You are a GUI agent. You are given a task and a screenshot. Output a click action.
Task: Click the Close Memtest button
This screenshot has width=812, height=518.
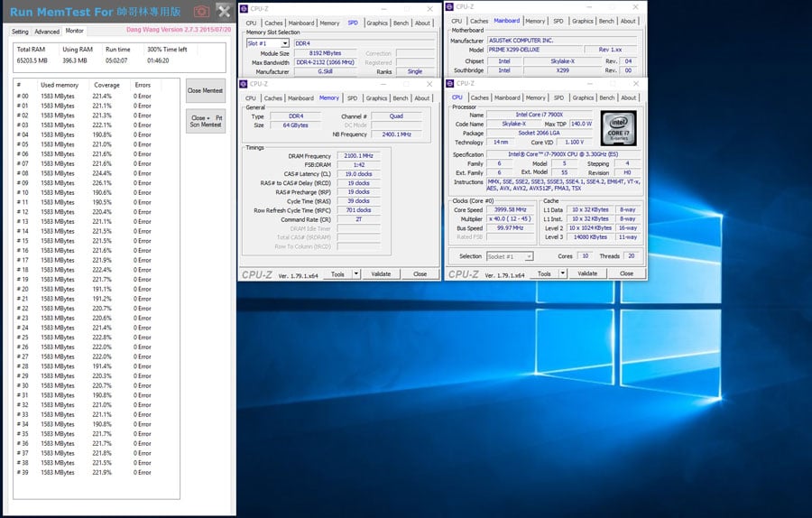click(x=205, y=90)
